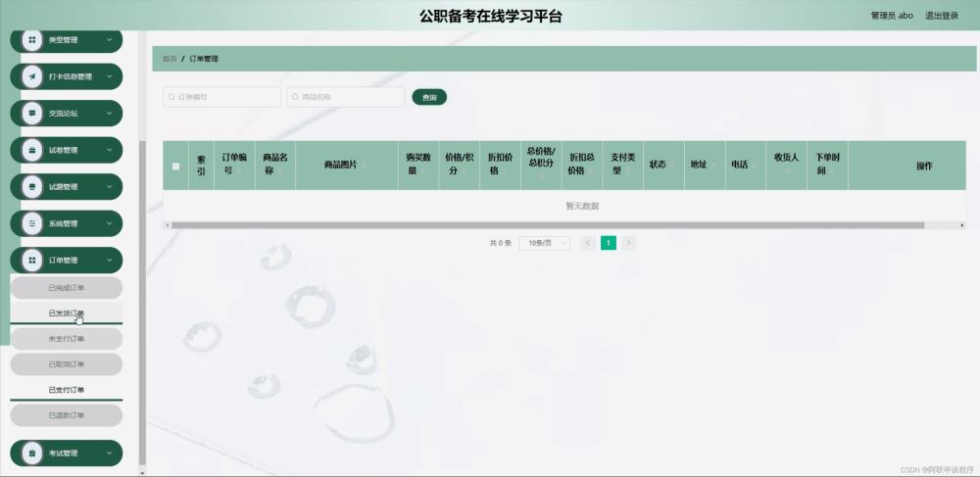This screenshot has width=980, height=477.
Task: Click sort arrows on 状态 column
Action: pyautogui.click(x=671, y=166)
